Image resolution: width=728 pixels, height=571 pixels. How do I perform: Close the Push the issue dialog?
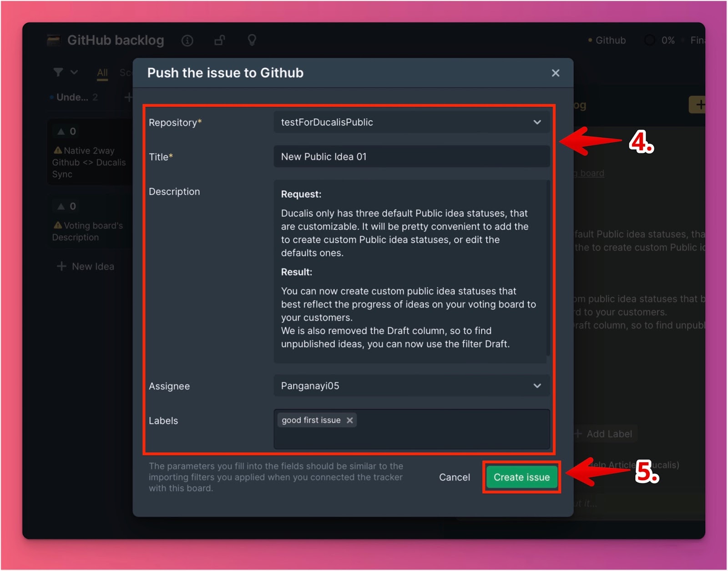click(x=555, y=73)
